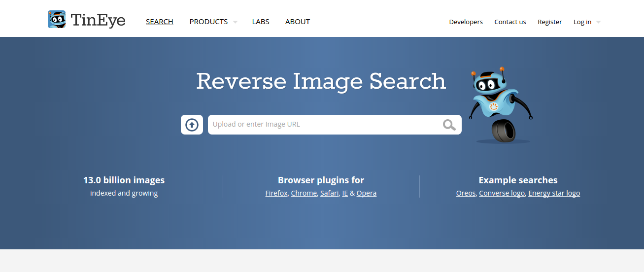Click the upload image arrow button
Viewport: 644px width, 272px height.
192,125
